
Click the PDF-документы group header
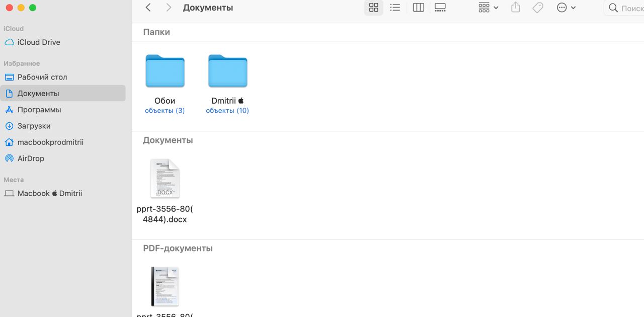click(x=178, y=248)
